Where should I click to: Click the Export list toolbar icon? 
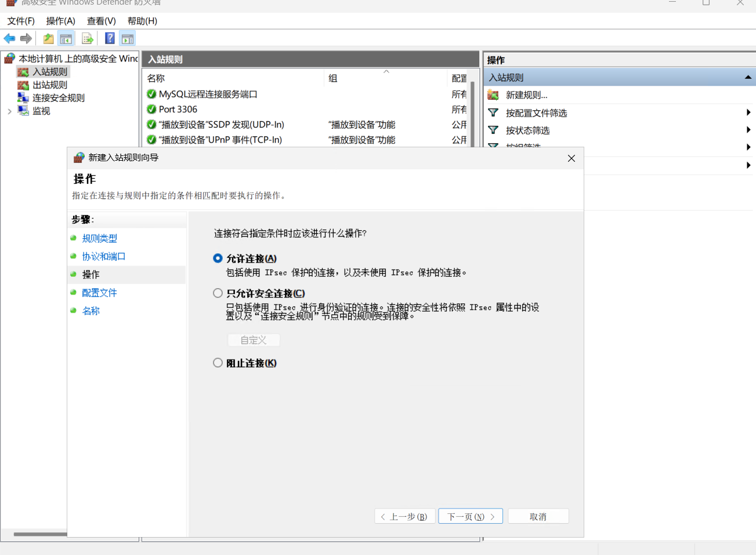(88, 39)
